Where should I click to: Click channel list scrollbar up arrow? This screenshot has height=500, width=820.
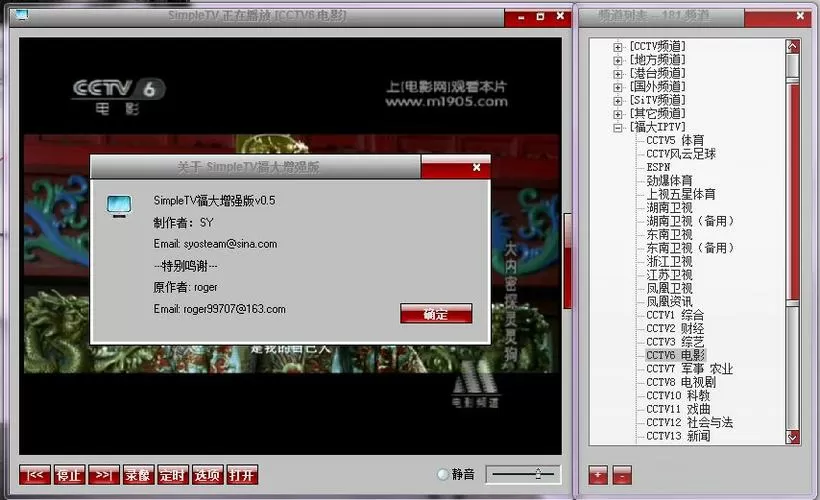coord(793,47)
